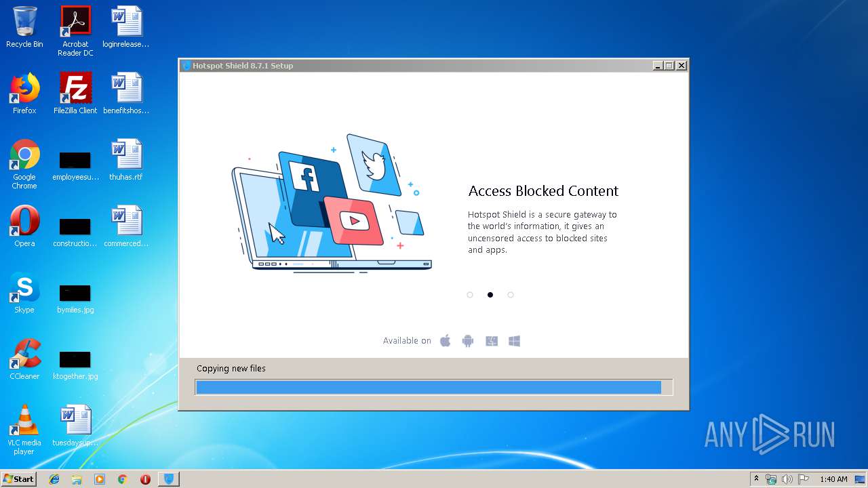The image size is (868, 488).
Task: Close the Hotspot Shield Setup window
Action: (682, 66)
